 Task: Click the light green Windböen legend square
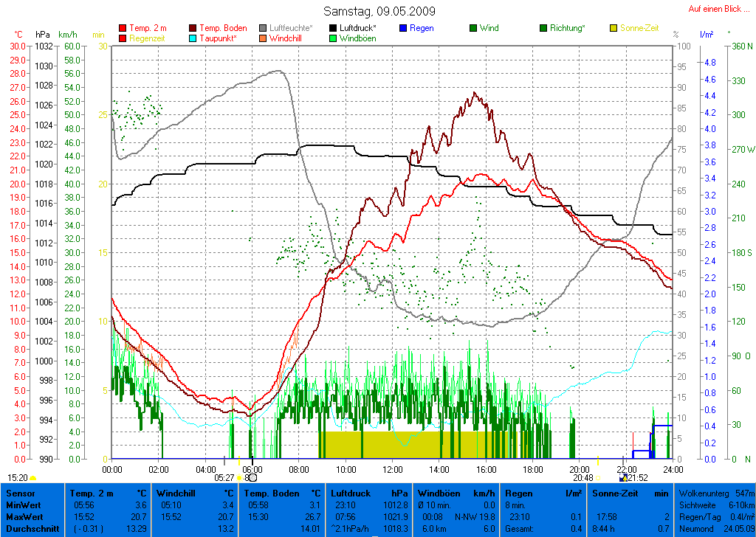click(x=334, y=38)
